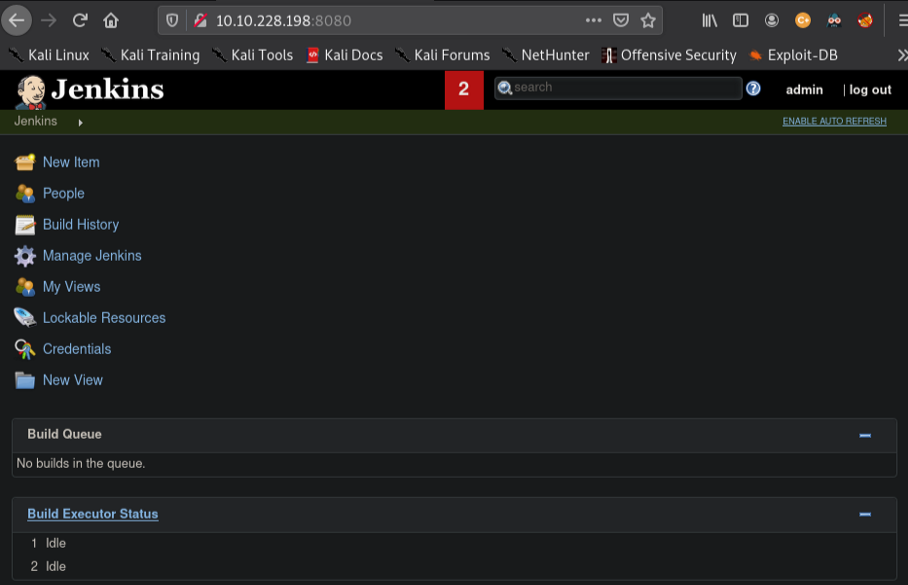The image size is (908, 585).
Task: Click the Build Queue panel title
Action: (x=64, y=434)
